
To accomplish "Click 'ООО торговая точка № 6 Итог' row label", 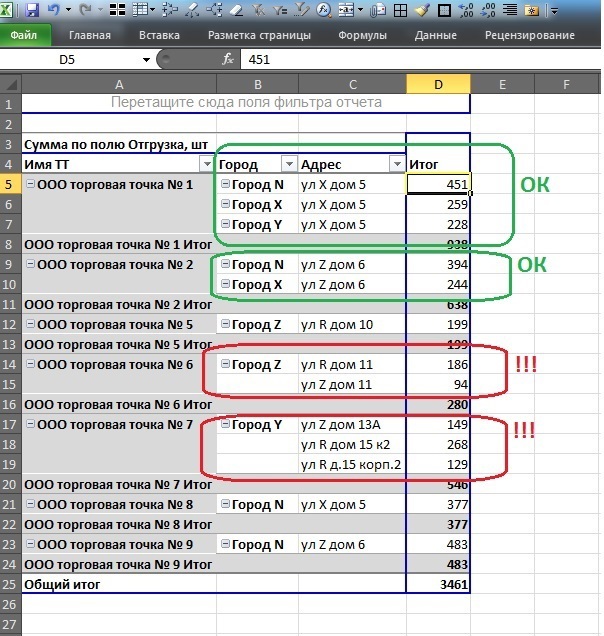I will (x=119, y=404).
